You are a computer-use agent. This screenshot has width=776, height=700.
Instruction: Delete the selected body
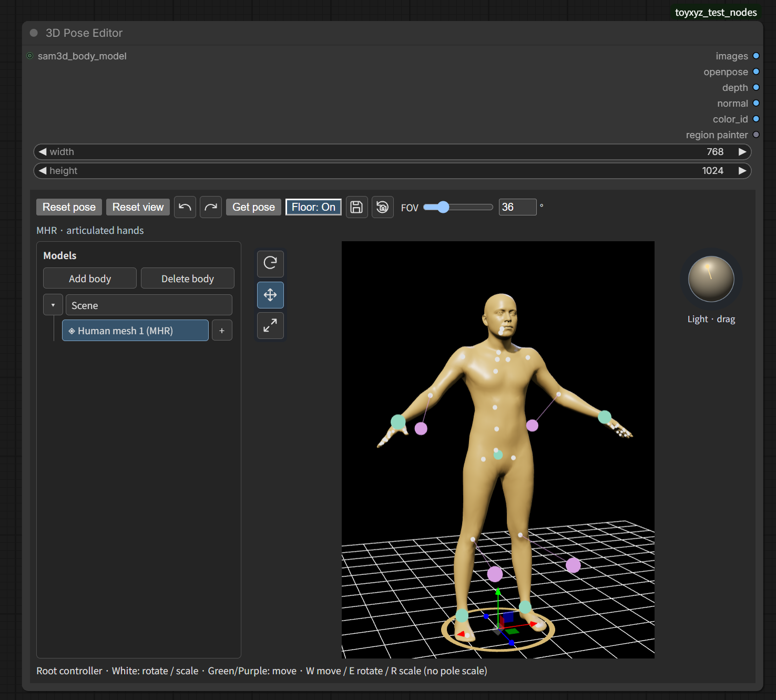[x=188, y=279]
